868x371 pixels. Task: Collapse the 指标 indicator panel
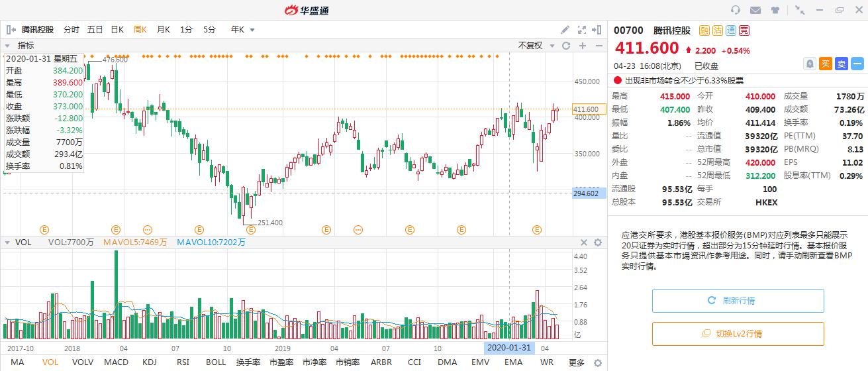pyautogui.click(x=8, y=46)
